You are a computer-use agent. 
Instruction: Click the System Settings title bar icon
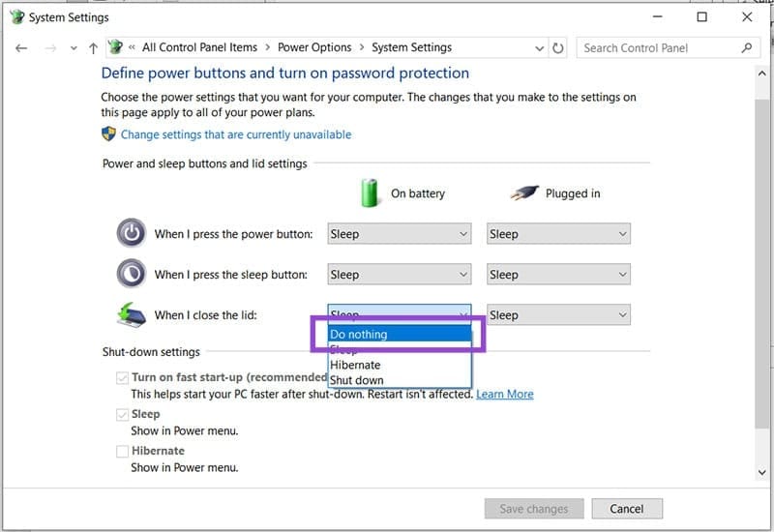pos(17,16)
